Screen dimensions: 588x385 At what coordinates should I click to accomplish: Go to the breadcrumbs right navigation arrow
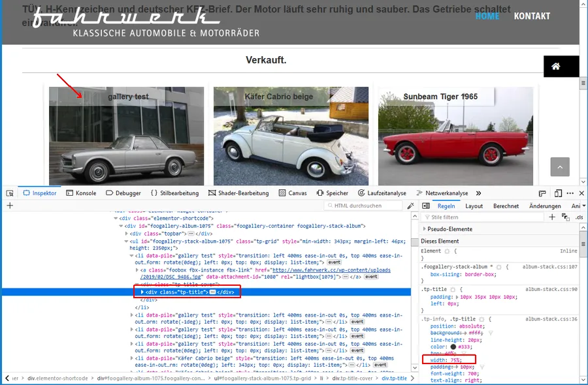[x=412, y=378]
